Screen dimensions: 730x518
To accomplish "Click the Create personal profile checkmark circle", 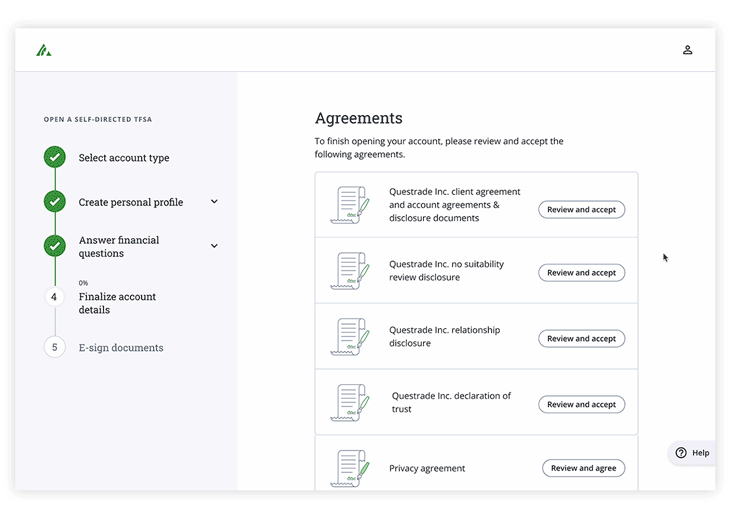I will (x=55, y=202).
